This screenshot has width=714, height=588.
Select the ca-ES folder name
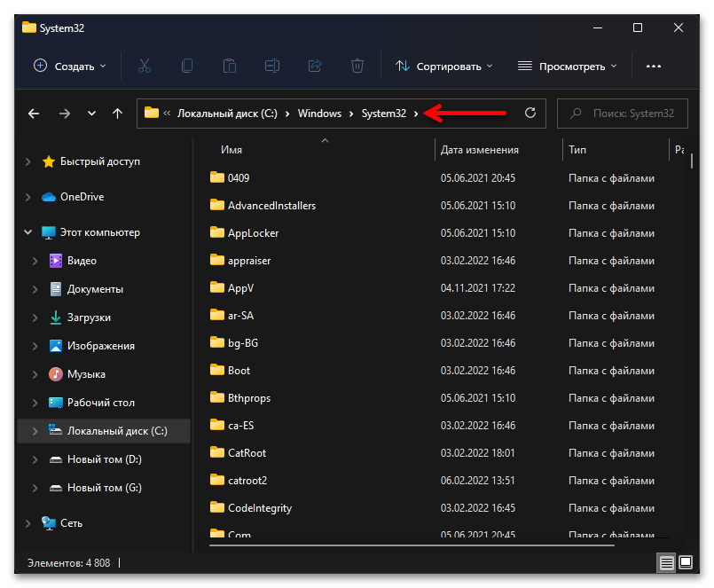click(241, 426)
